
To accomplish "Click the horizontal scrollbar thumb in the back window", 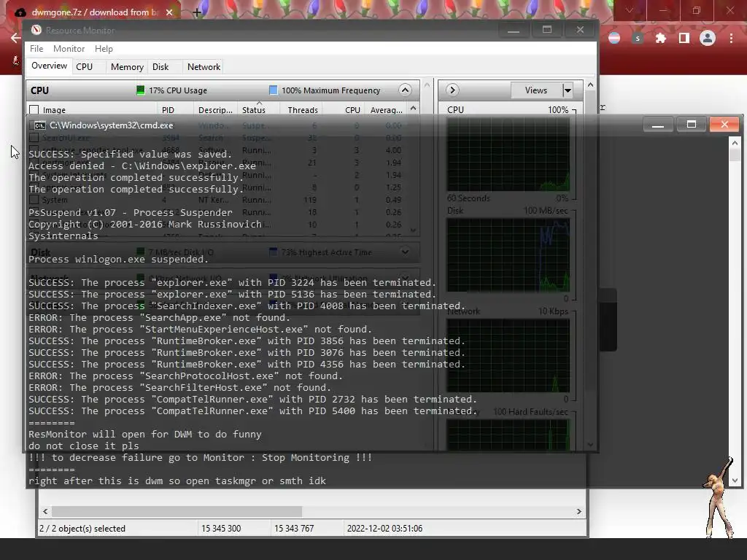I will coord(177,511).
